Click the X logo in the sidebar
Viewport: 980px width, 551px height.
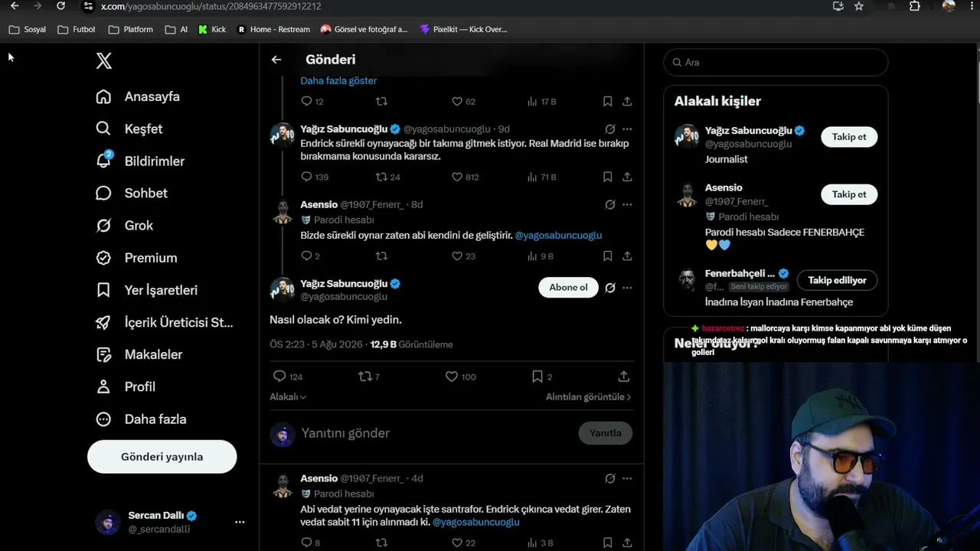104,61
